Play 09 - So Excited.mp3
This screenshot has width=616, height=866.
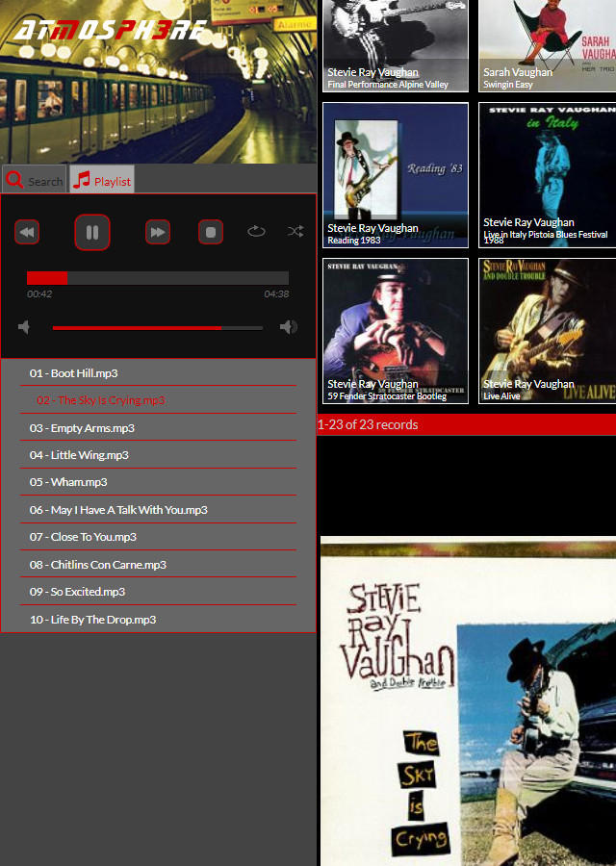coord(158,592)
